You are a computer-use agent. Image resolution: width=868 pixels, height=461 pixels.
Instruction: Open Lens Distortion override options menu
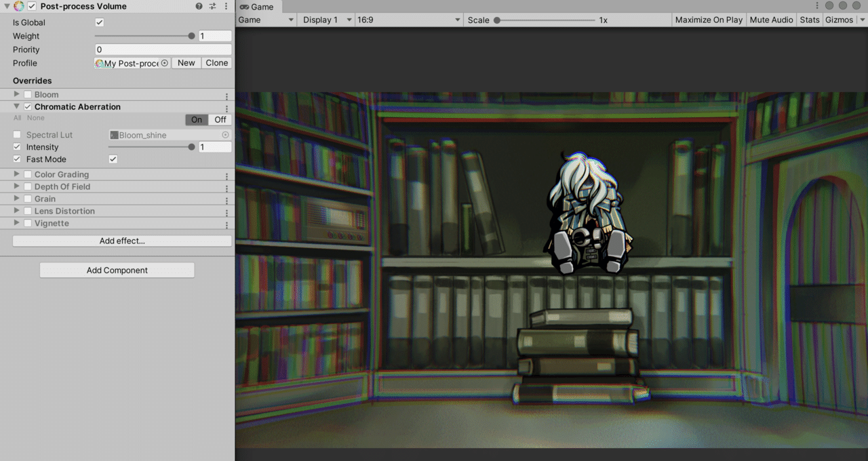click(x=226, y=212)
